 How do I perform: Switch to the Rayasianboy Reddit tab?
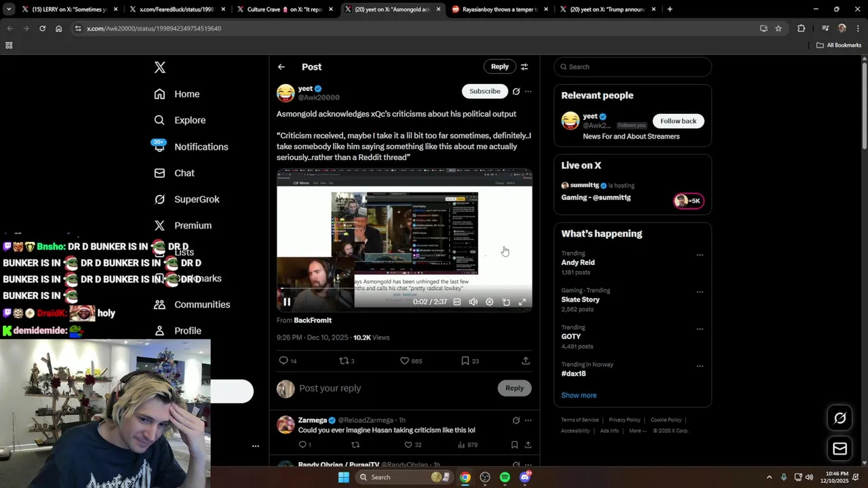coord(500,9)
